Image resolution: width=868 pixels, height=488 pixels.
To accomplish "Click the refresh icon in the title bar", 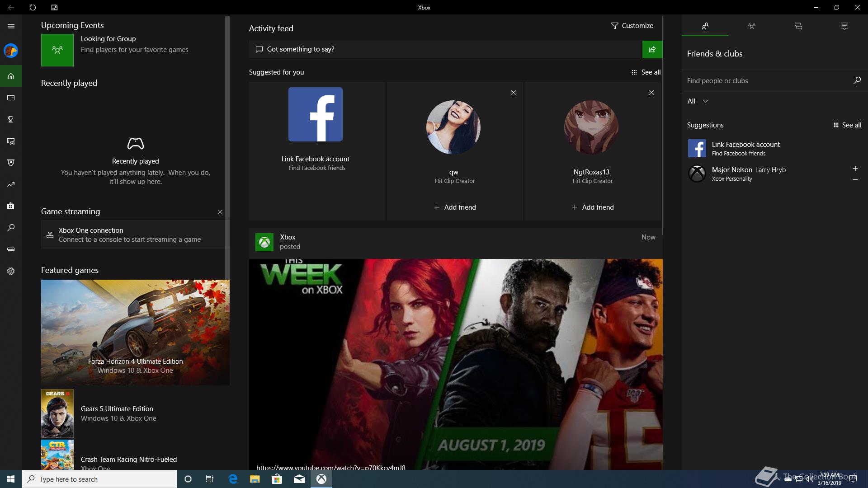I will coord(33,7).
